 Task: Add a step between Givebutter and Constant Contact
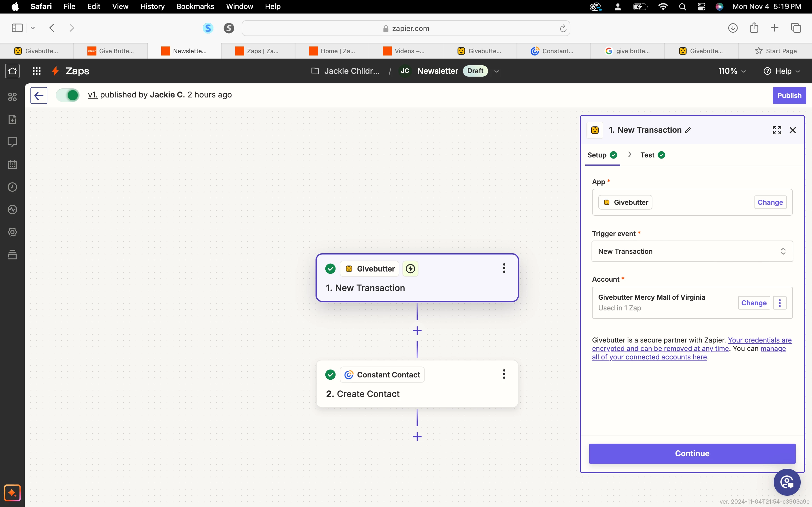click(x=417, y=331)
